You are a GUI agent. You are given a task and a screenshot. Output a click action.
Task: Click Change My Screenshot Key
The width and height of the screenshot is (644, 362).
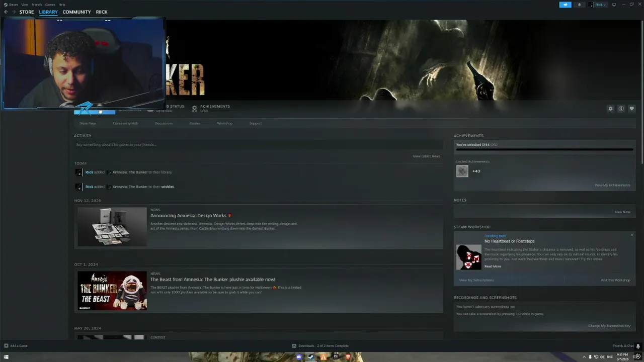coord(609,326)
